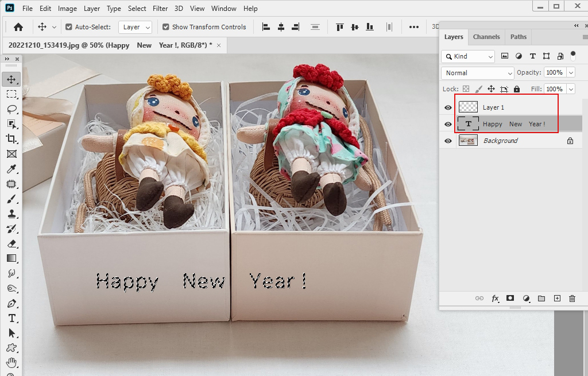Viewport: 588px width, 376px height.
Task: Toggle the Auto-Select checkbox
Action: [x=69, y=27]
